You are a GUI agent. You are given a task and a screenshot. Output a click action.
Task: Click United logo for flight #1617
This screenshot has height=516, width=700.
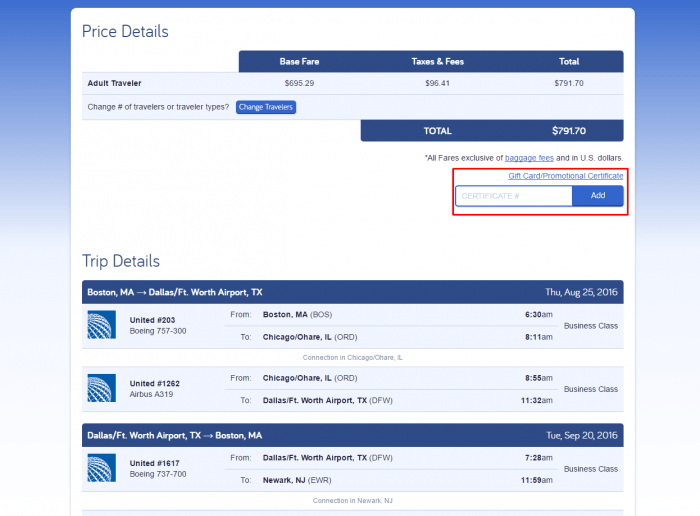pyautogui.click(x=101, y=468)
